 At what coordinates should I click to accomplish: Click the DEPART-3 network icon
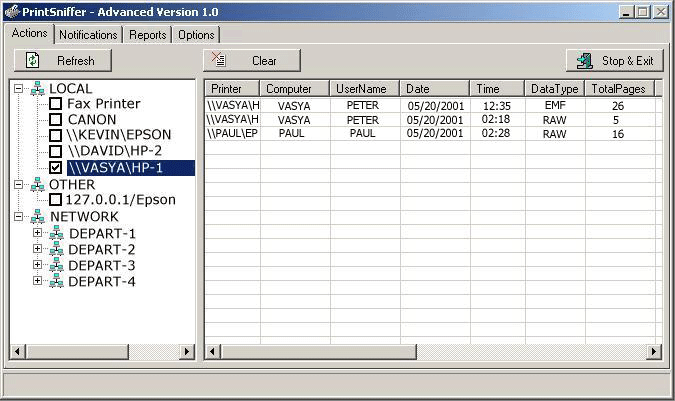[56, 265]
